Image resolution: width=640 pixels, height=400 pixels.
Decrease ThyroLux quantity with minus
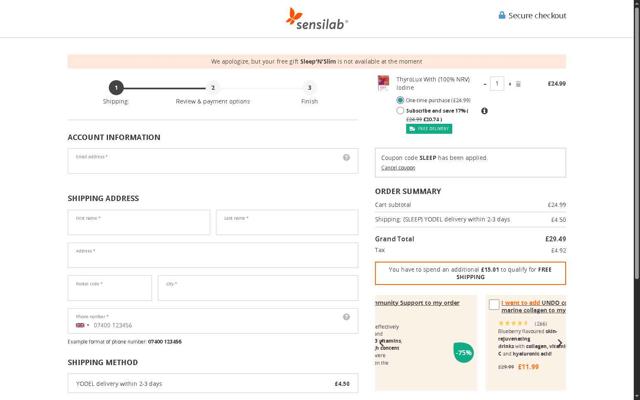tap(485, 84)
